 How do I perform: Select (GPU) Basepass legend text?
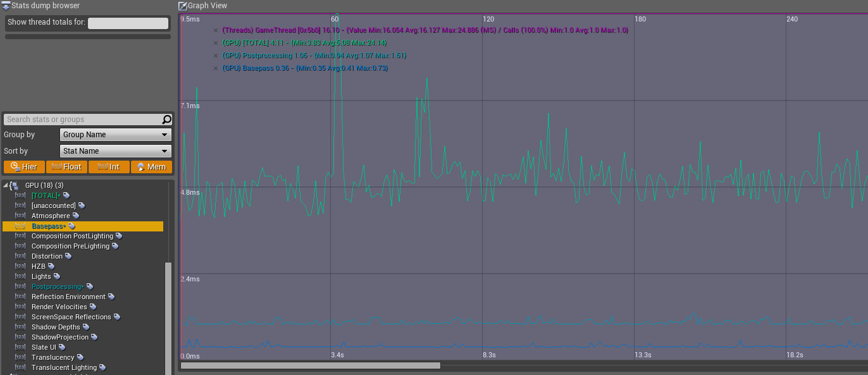click(x=305, y=68)
